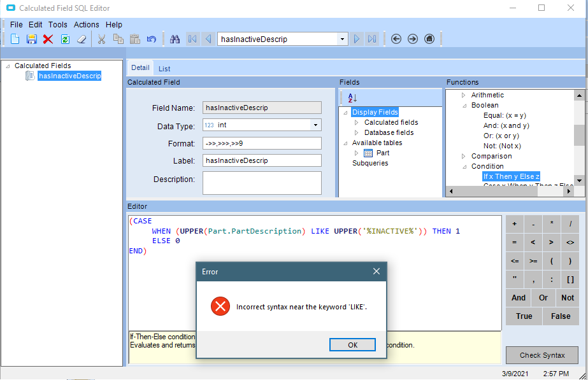Viewport: 588px width, 380px height.
Task: Collapse the Available tables node
Action: (345, 143)
